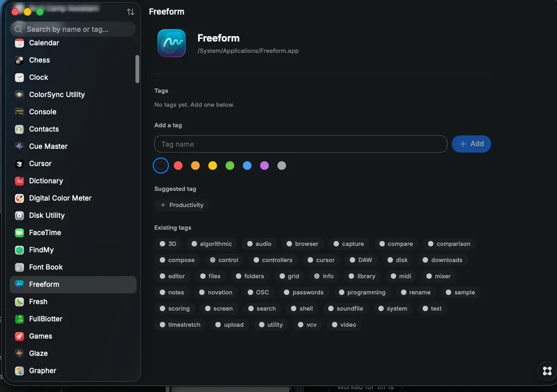Pick the blue tag color swatch
The image size is (557, 392).
[x=247, y=166]
